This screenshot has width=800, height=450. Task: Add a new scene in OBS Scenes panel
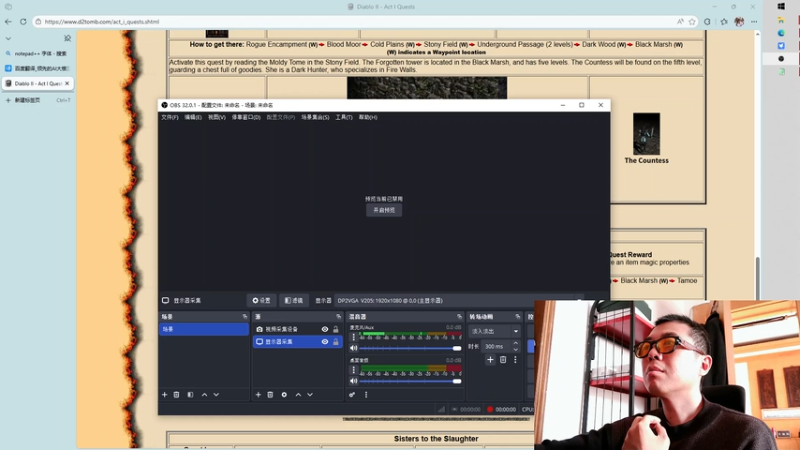tap(164, 394)
